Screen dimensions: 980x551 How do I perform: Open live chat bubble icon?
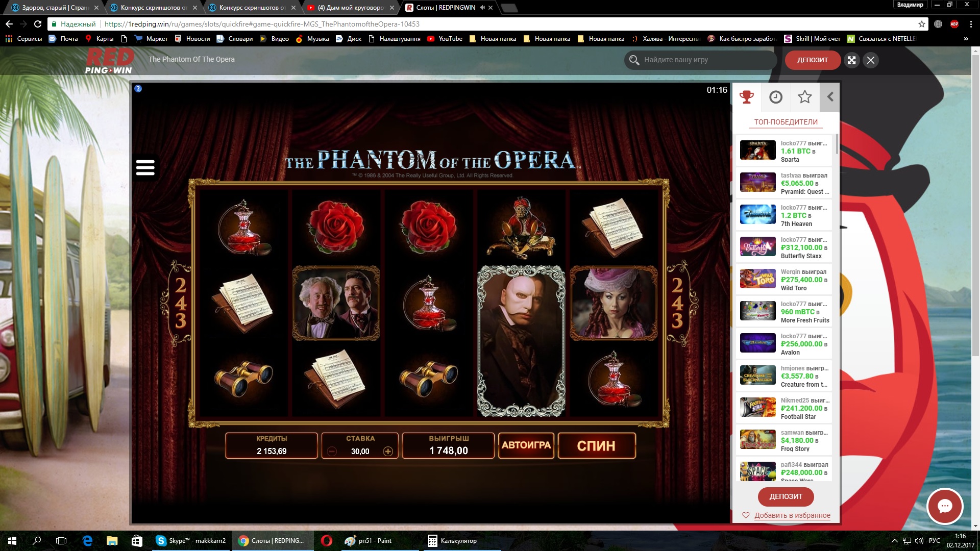945,506
